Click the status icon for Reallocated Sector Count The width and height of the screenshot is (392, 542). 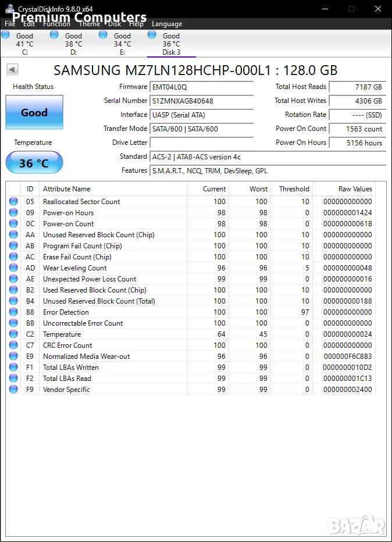[13, 201]
